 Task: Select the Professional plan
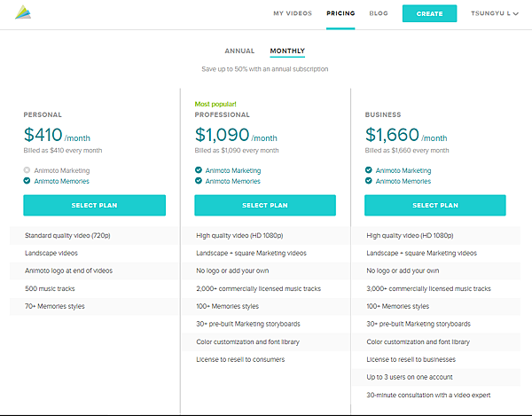click(265, 205)
